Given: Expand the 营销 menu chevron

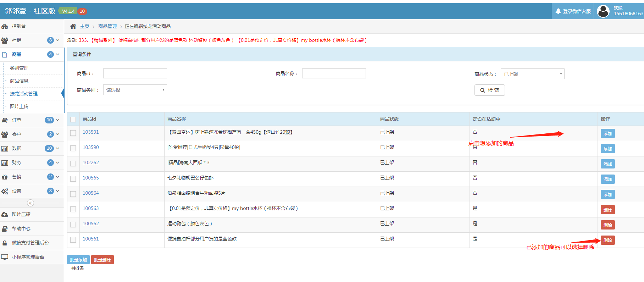Looking at the screenshot, I should [x=57, y=177].
